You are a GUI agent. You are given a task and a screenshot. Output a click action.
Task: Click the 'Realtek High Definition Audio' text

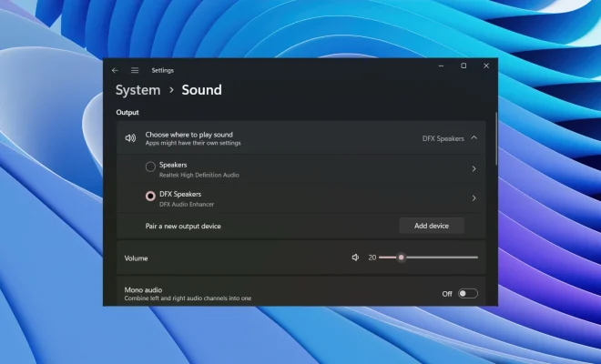199,175
